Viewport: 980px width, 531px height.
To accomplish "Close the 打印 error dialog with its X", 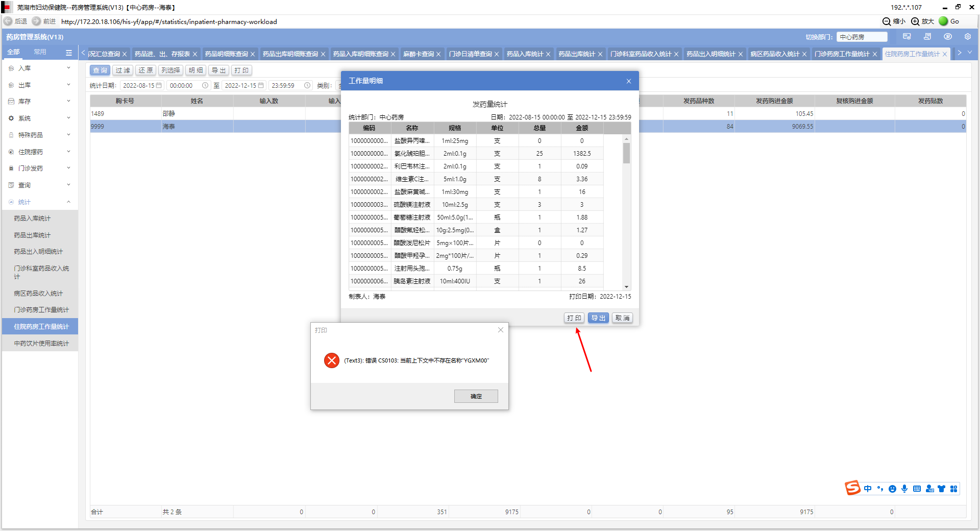I will 501,330.
